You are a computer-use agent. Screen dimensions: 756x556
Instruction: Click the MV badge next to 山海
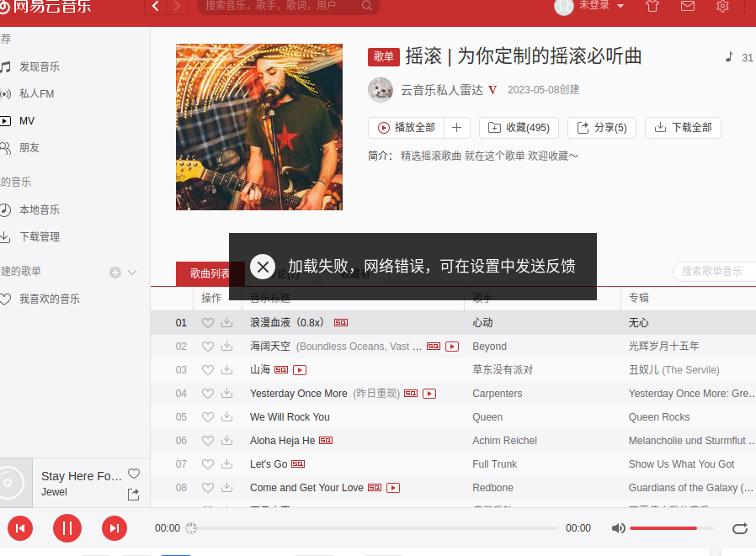tap(300, 369)
